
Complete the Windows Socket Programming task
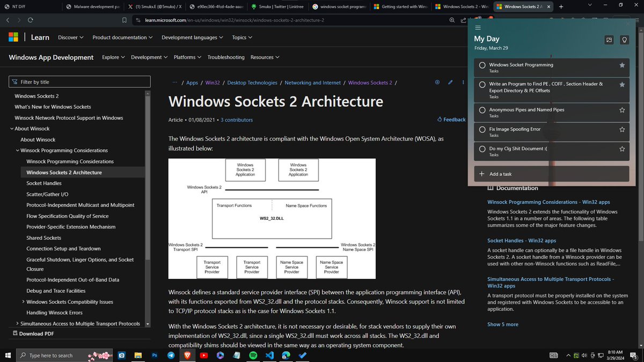click(x=482, y=65)
